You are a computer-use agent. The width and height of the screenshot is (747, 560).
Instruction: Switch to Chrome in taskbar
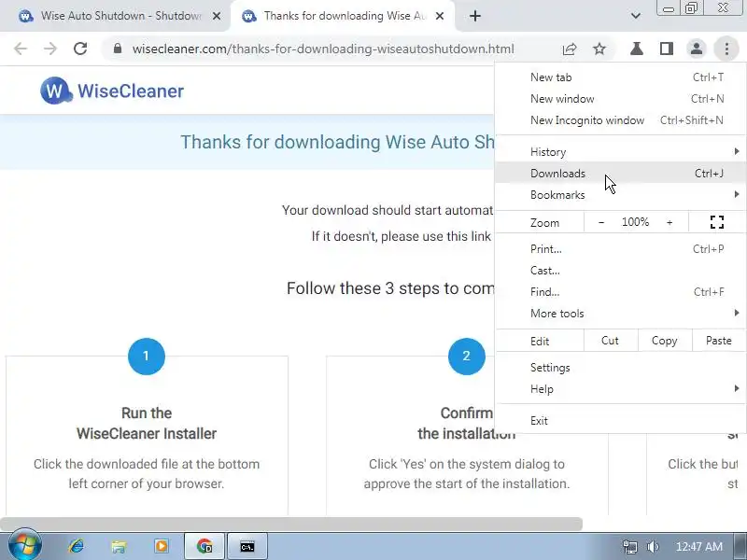[x=204, y=546]
